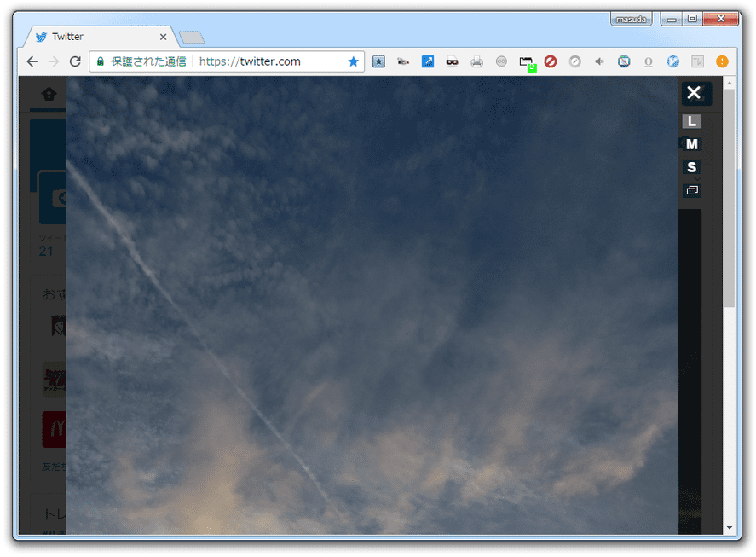Select the L image size option
This screenshot has height=557, width=756.
coord(692,121)
